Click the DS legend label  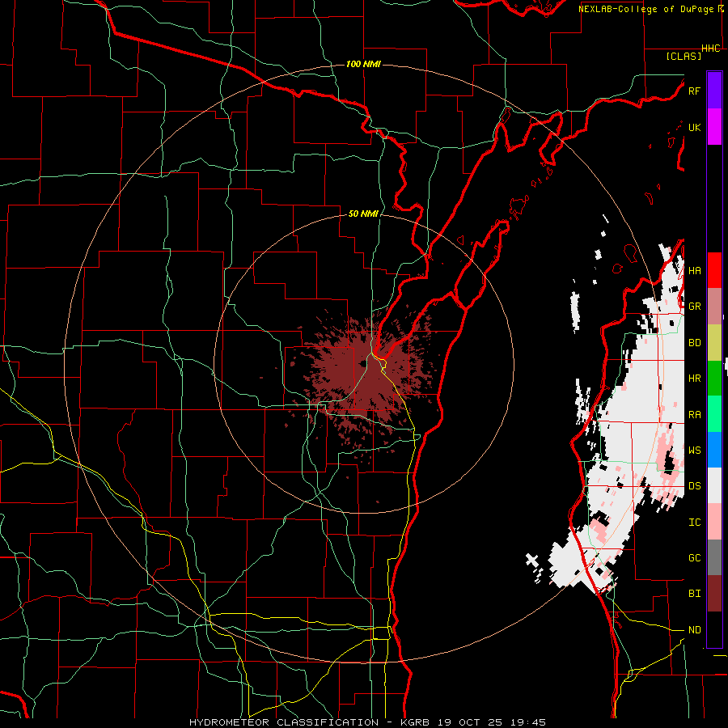click(694, 486)
